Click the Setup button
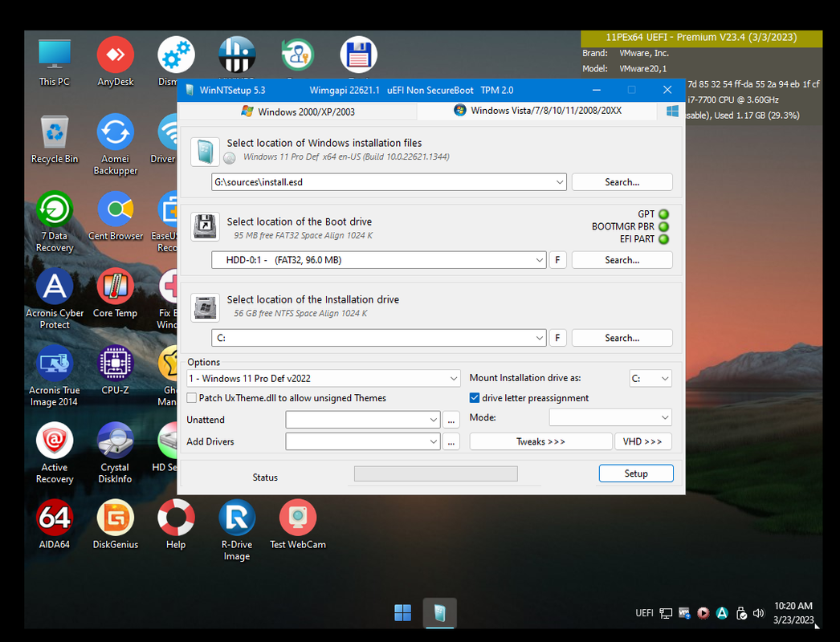 coord(636,473)
